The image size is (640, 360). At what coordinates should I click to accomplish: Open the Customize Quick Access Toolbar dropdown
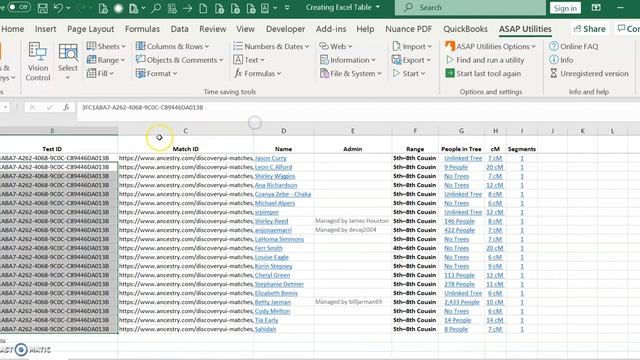click(287, 8)
